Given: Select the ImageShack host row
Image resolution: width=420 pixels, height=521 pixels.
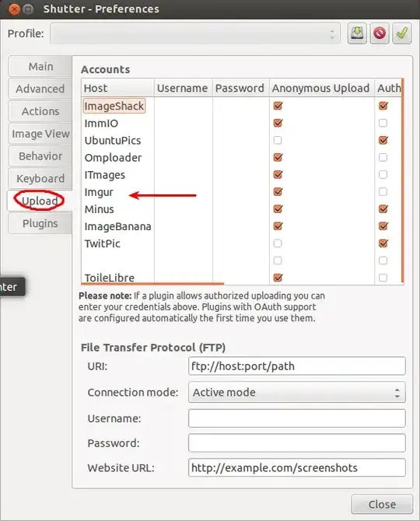Looking at the screenshot, I should click(x=114, y=106).
